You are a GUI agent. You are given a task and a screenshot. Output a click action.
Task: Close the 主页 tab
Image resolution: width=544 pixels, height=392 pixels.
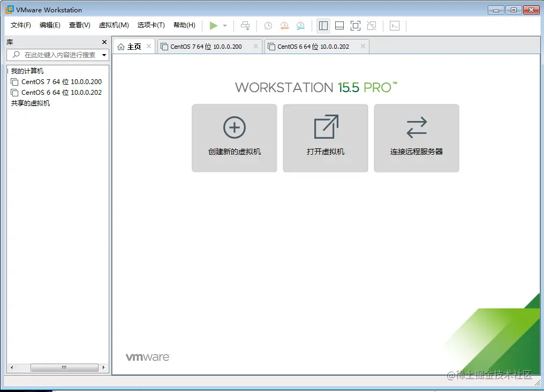click(x=149, y=46)
